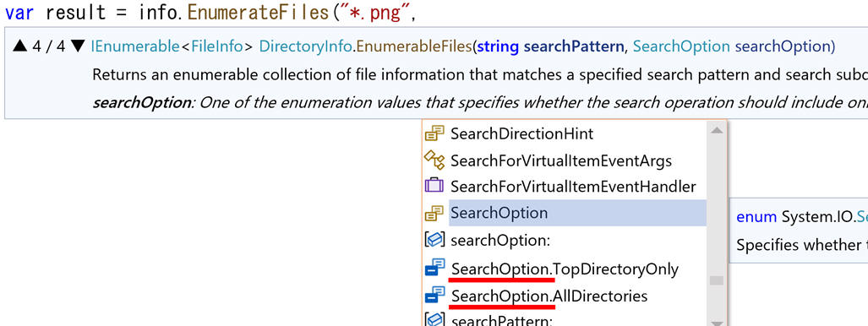This screenshot has height=326, width=868.
Task: Select the highlighted SearchOption entry
Action: tap(577, 213)
